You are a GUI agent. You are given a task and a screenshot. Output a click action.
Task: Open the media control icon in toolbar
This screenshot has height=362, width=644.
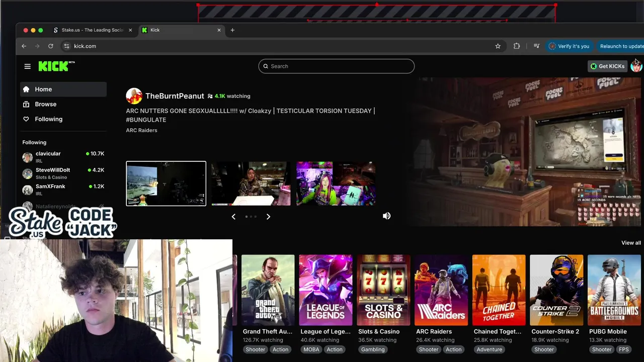pyautogui.click(x=536, y=46)
